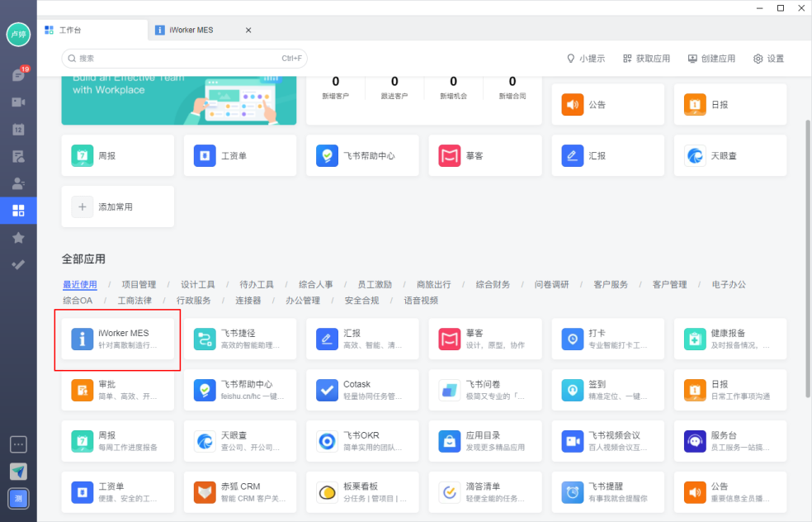
Task: Open the 汇报 shortcut in the favorites row
Action: tap(608, 155)
